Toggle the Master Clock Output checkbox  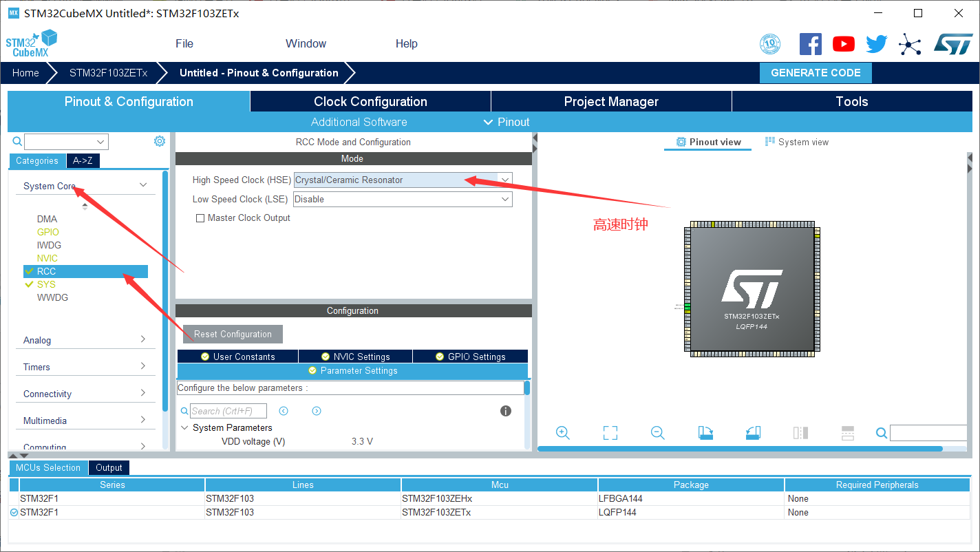(x=200, y=218)
